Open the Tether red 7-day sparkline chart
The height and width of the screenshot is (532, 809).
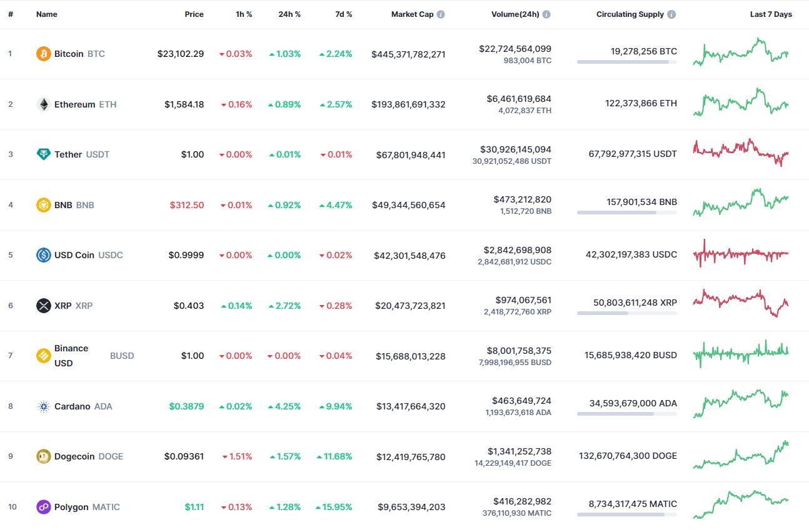[741, 152]
